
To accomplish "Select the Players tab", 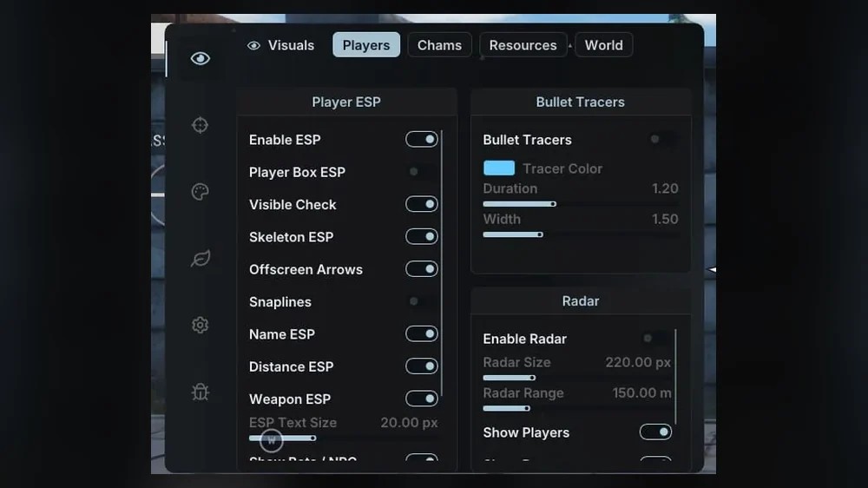I will [x=366, y=45].
